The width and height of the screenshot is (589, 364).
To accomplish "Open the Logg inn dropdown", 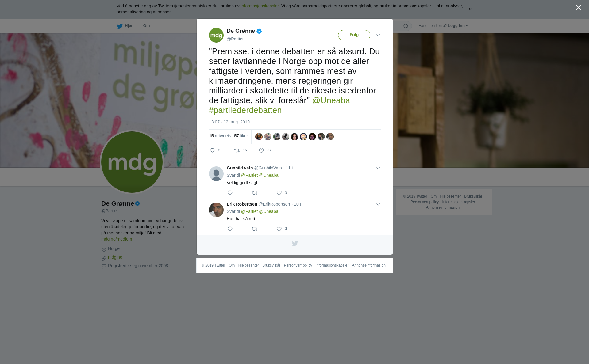I will click(x=457, y=26).
